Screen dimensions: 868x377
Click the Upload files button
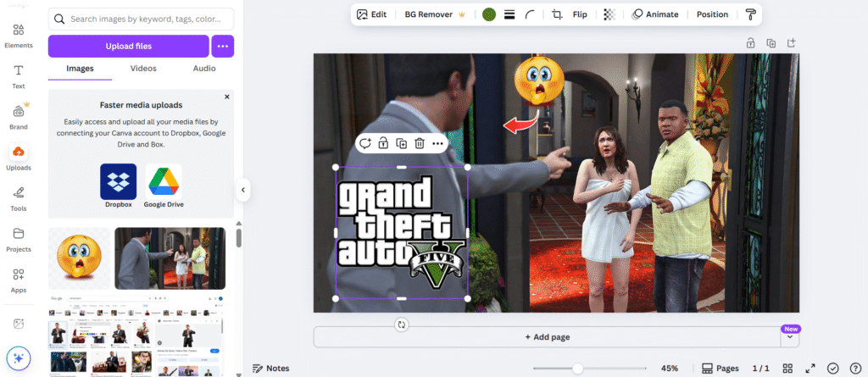129,46
